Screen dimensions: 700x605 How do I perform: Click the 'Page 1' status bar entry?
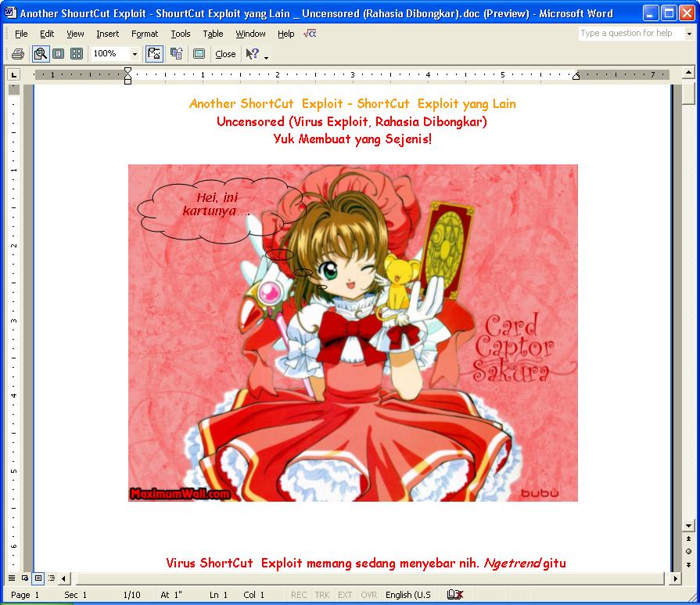25,595
